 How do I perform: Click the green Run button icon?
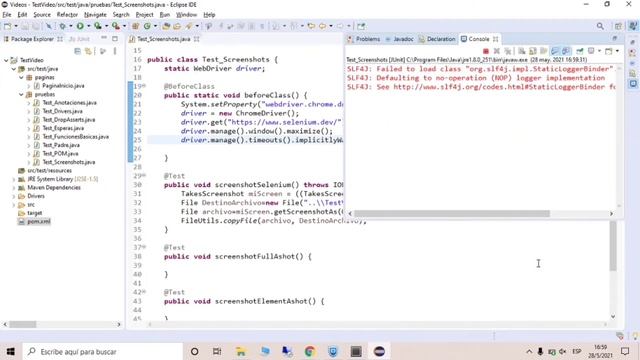coord(80,26)
